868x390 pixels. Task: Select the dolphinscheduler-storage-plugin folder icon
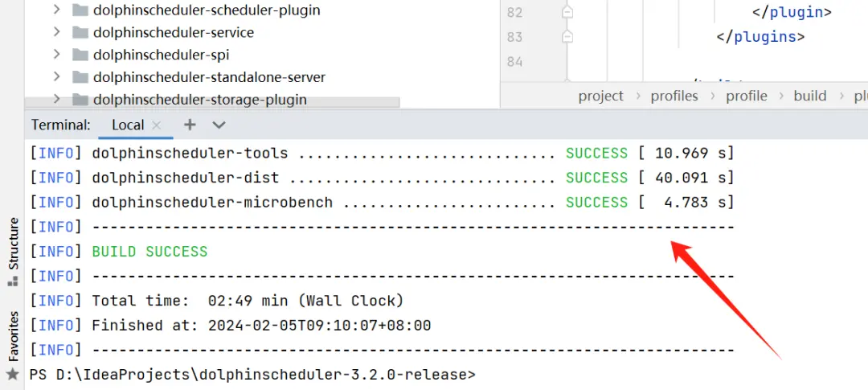coord(80,100)
